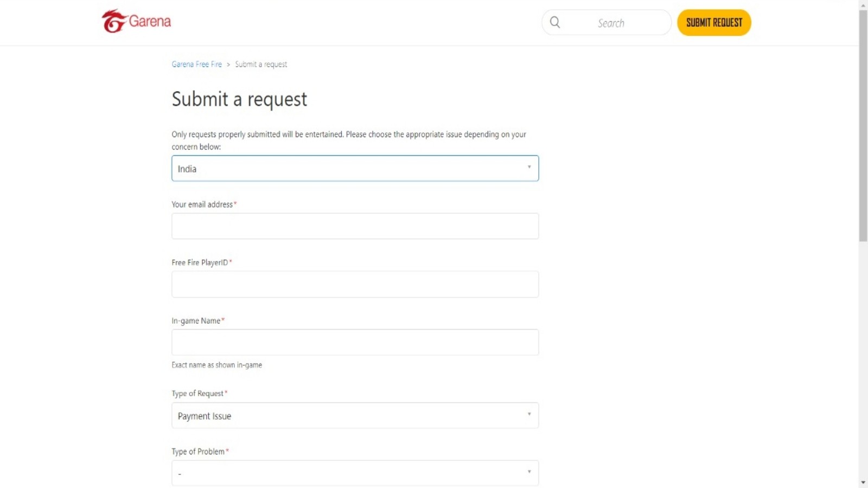Click the magnifying glass search icon
868x488 pixels.
[x=555, y=22]
